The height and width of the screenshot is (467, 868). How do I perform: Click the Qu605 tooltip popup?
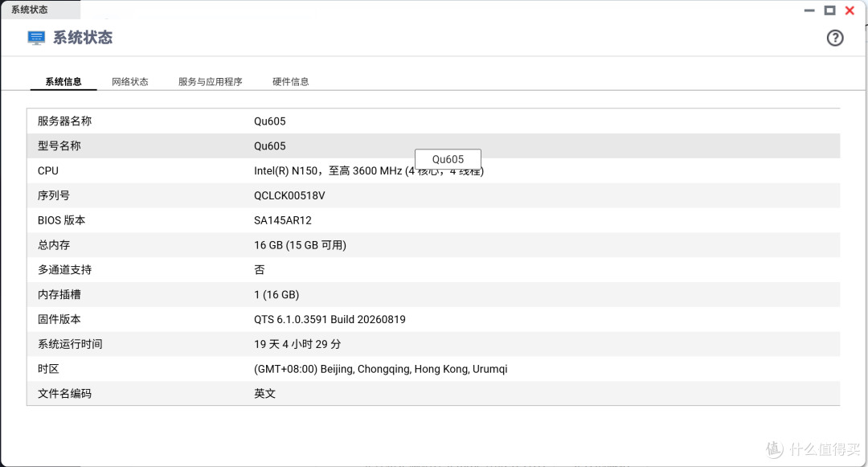pos(448,159)
